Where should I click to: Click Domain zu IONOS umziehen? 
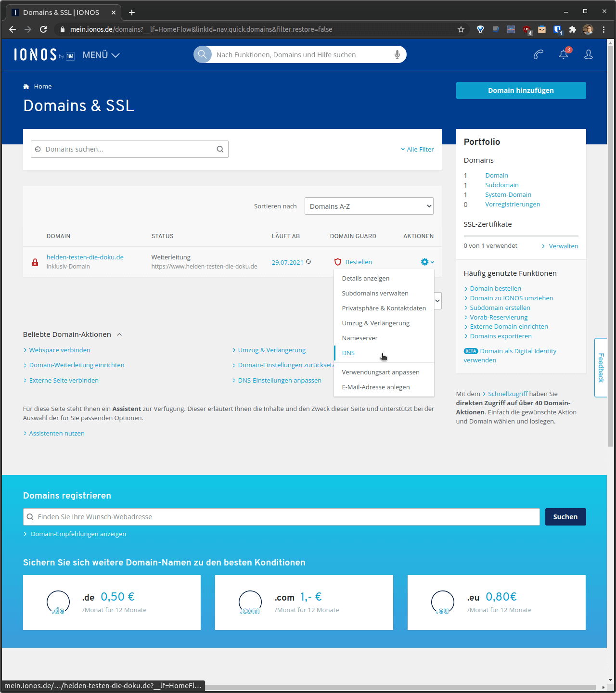point(512,298)
